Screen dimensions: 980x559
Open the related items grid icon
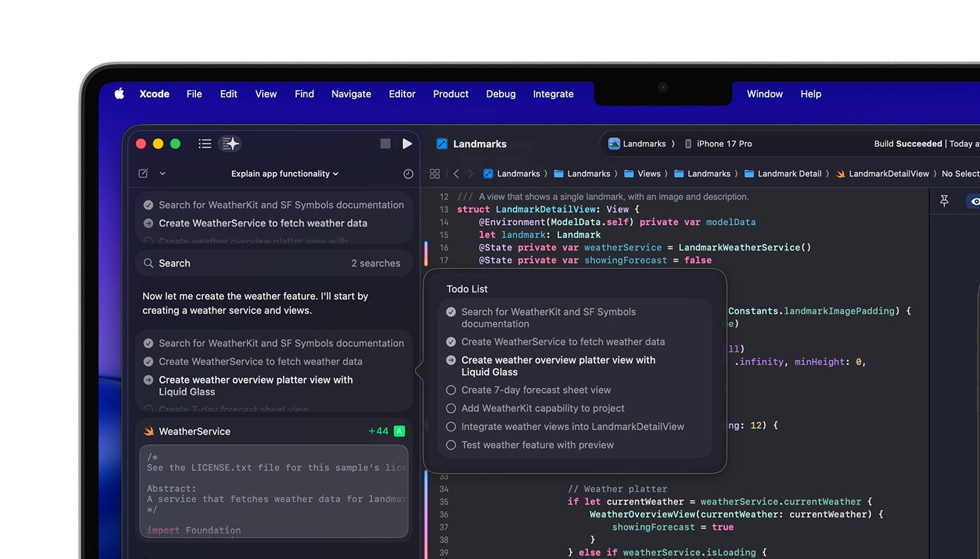point(435,174)
